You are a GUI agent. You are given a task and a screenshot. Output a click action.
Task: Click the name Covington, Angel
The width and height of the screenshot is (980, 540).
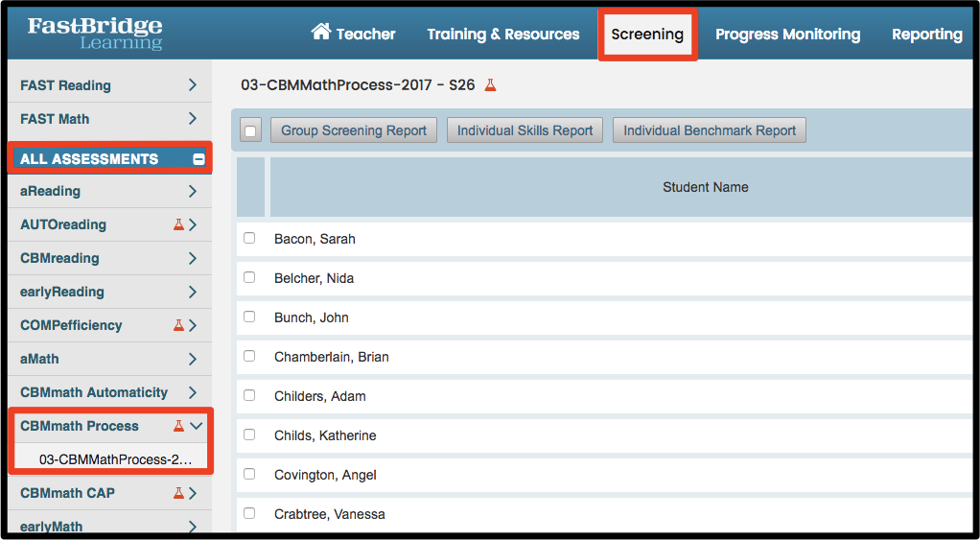pyautogui.click(x=325, y=475)
